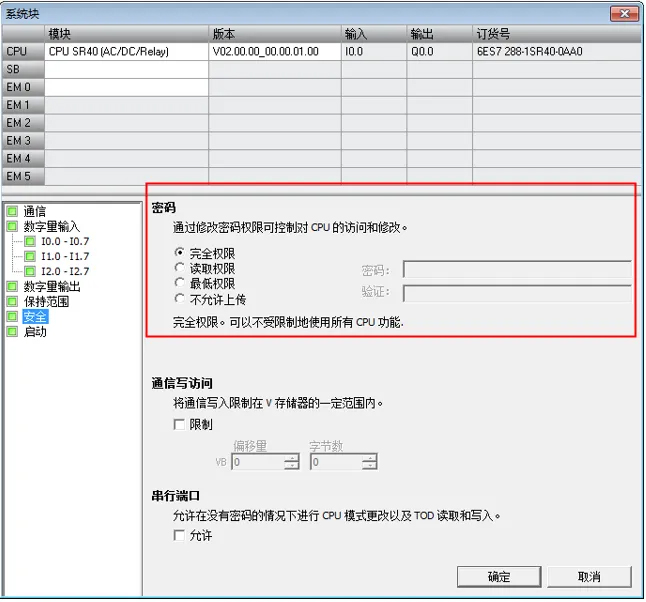Click the CPU SR40 module cell

click(126, 51)
